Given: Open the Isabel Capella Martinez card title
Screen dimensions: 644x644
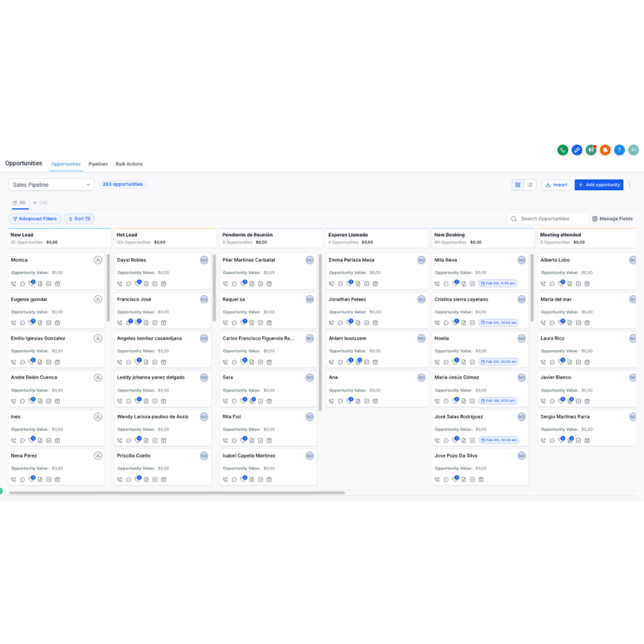Looking at the screenshot, I should point(249,456).
